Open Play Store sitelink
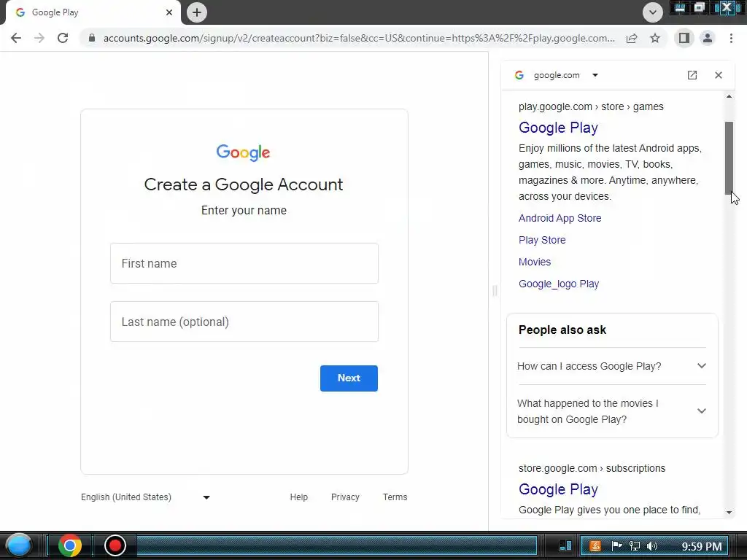The width and height of the screenshot is (747, 560). coord(542,240)
